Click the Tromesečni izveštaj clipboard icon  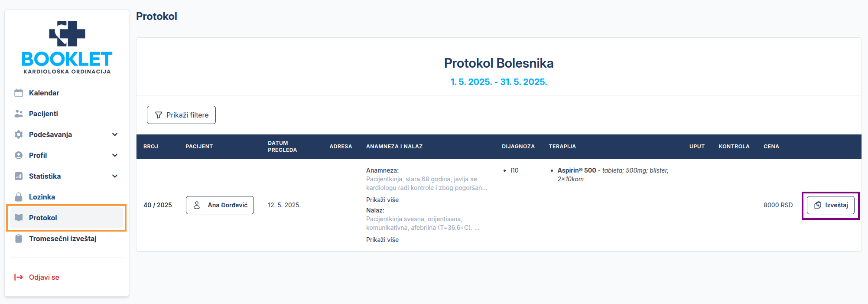[x=18, y=238]
